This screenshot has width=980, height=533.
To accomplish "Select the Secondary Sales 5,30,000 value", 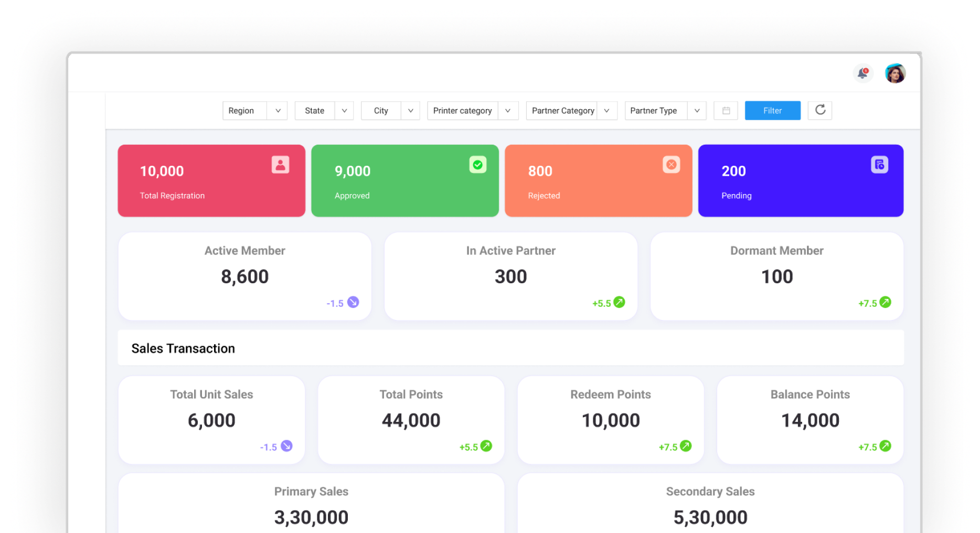I will [710, 518].
